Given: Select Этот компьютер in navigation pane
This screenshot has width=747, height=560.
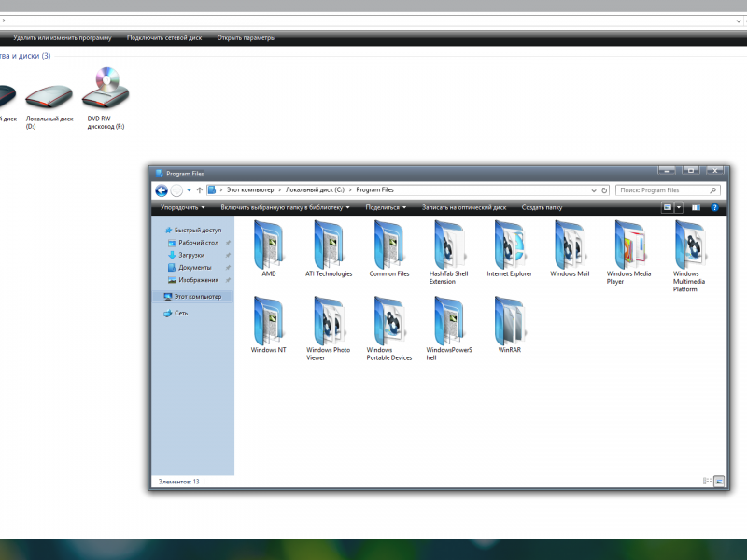Looking at the screenshot, I should point(192,297).
